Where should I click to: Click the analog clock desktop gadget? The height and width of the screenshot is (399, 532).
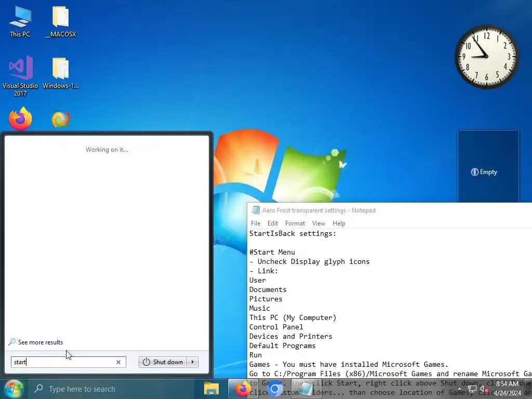(x=486, y=56)
